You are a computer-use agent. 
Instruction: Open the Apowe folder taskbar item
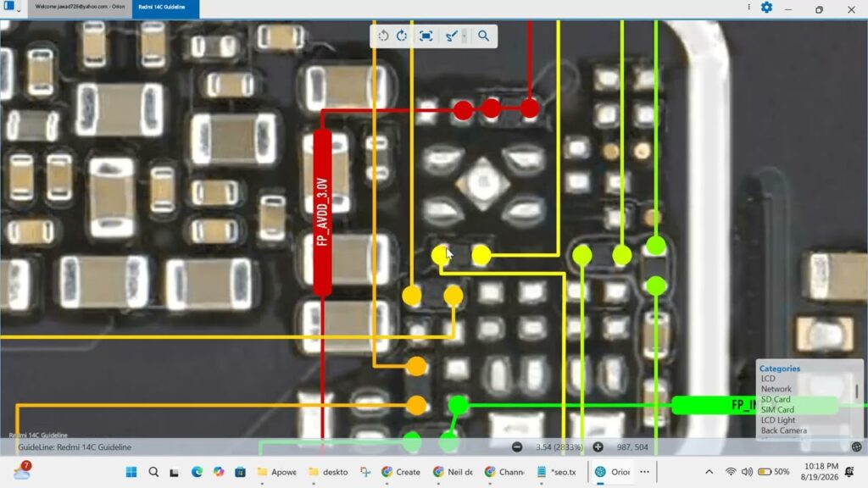276,472
